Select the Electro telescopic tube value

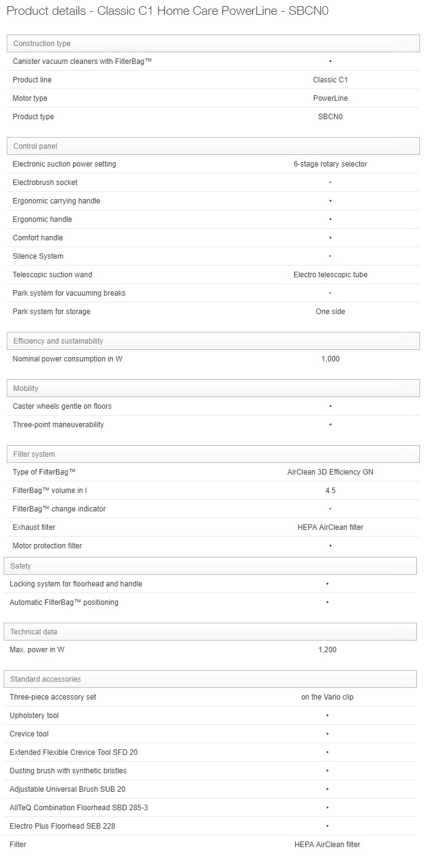[330, 275]
